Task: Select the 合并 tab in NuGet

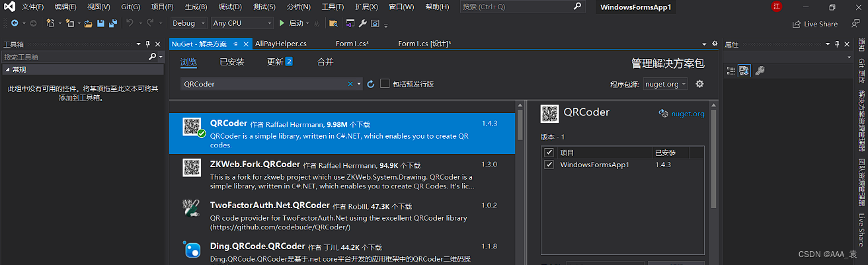Action: click(325, 61)
